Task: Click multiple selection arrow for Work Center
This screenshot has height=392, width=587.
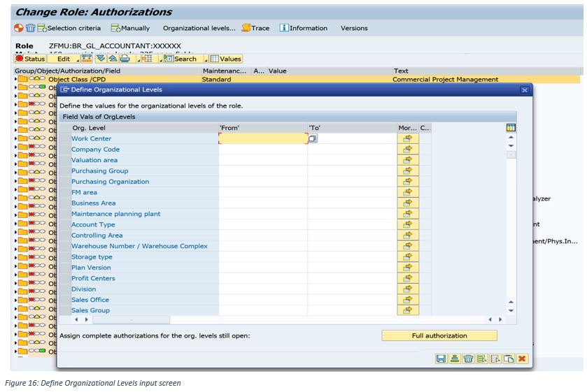Action: tap(408, 138)
